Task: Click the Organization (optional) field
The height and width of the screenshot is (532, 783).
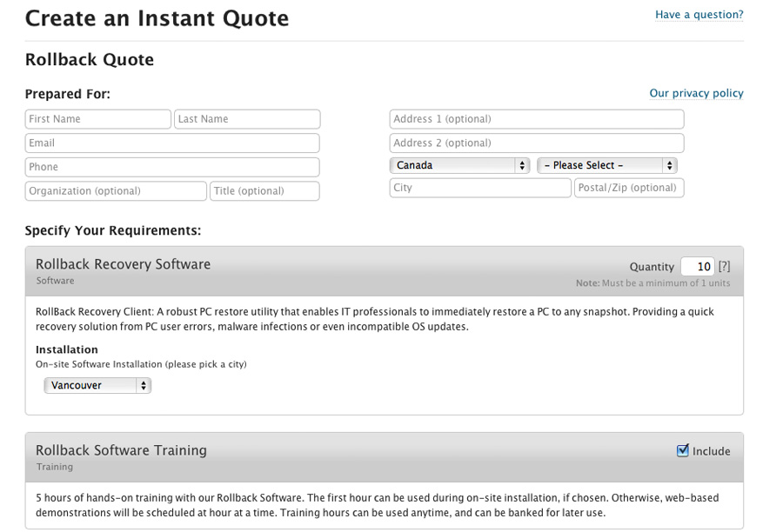Action: (116, 191)
